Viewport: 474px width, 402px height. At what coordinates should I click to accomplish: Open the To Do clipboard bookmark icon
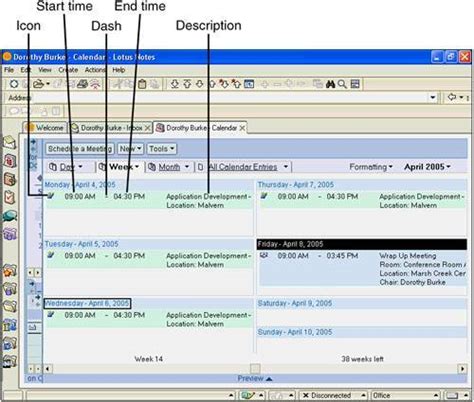[x=10, y=197]
